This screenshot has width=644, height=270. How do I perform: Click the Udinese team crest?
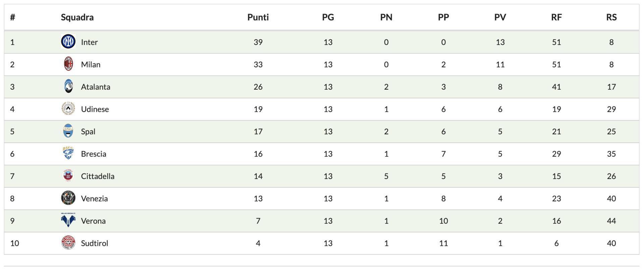tap(68, 109)
